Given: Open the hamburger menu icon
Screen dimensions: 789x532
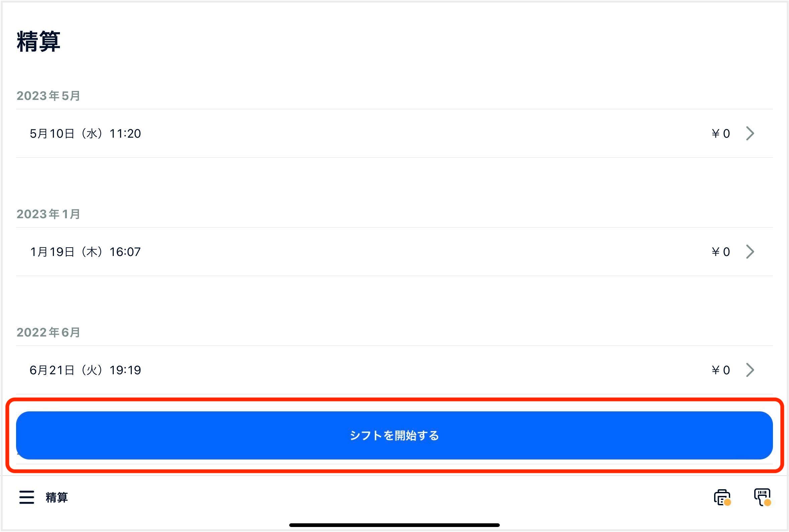Looking at the screenshot, I should [x=26, y=497].
